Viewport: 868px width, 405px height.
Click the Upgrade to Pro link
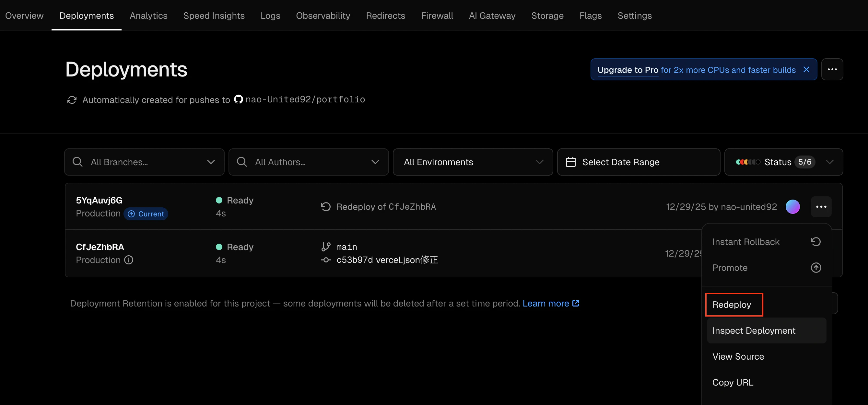click(x=628, y=70)
